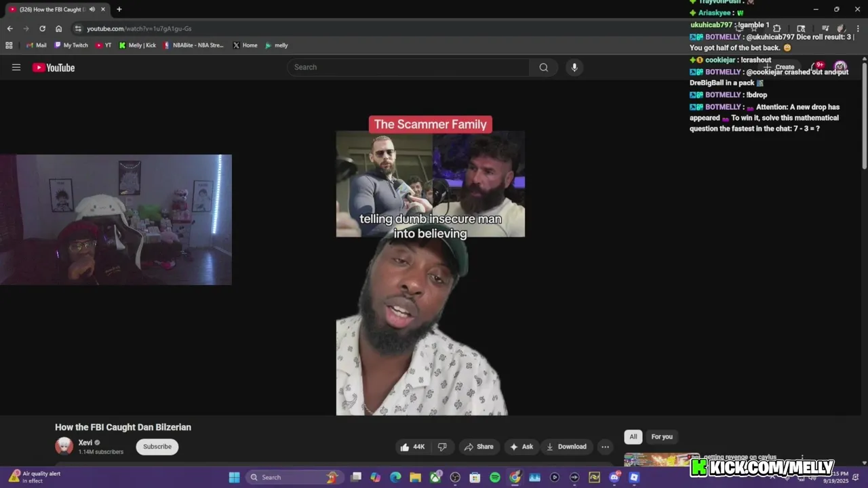Open the melly bookmark
Viewport: 868px width, 488px height.
[x=277, y=45]
